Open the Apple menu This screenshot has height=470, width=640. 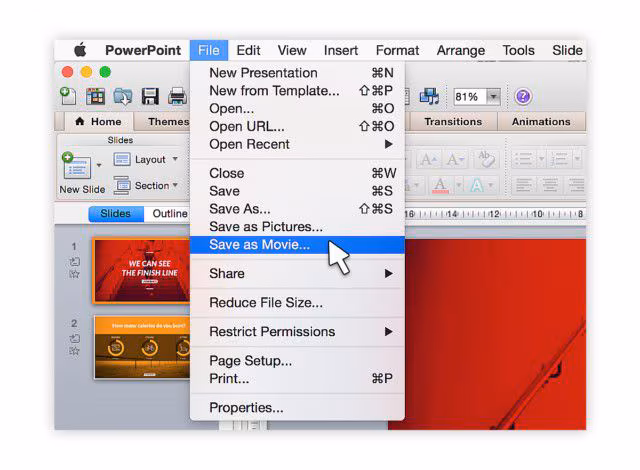pos(80,50)
